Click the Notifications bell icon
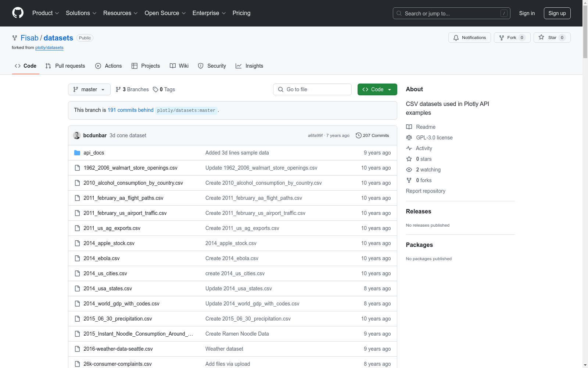Image resolution: width=588 pixels, height=368 pixels. (x=456, y=38)
